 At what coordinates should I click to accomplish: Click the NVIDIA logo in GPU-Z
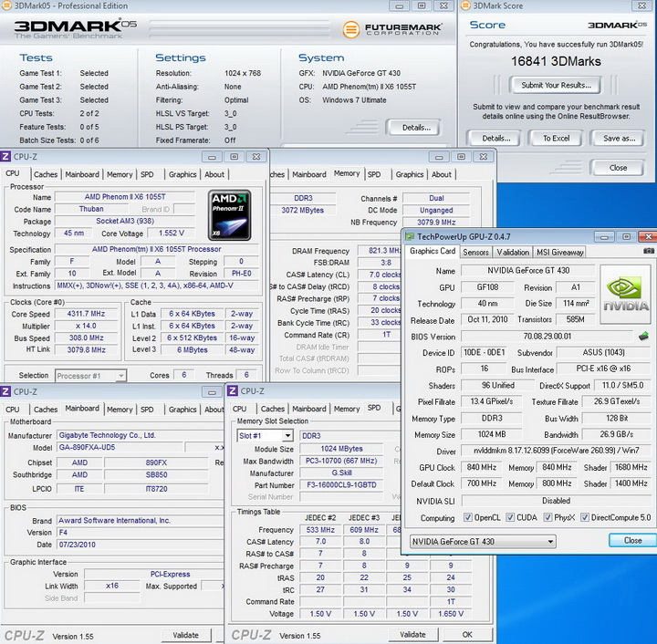point(625,294)
